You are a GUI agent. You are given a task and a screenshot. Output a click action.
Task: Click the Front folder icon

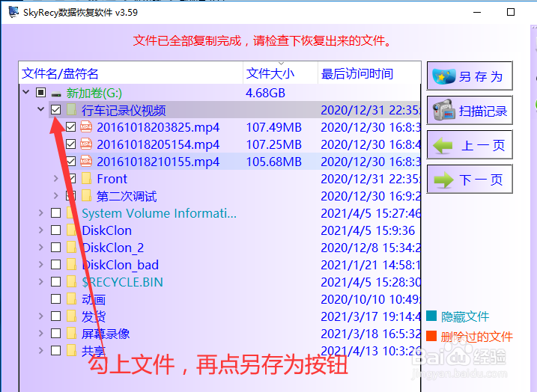click(x=86, y=178)
